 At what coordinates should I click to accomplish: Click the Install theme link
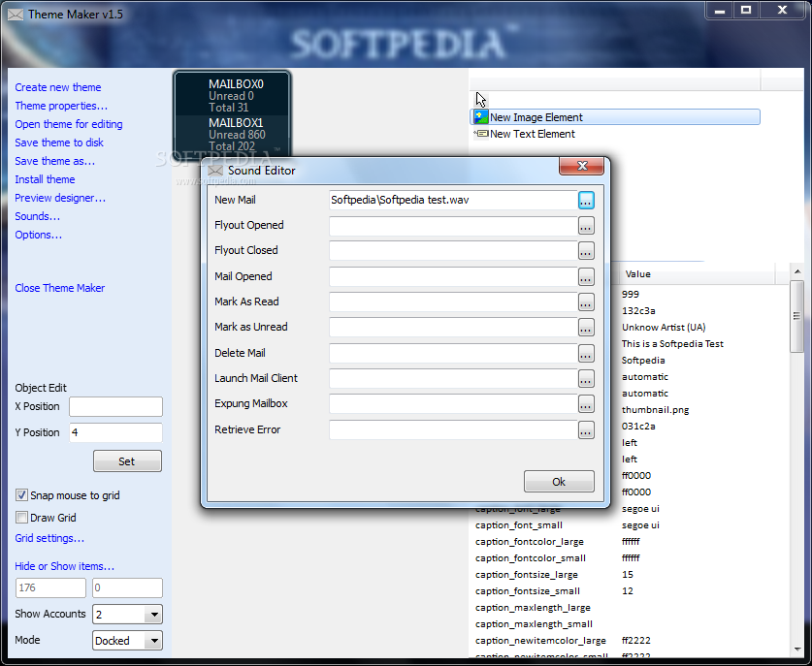click(45, 179)
